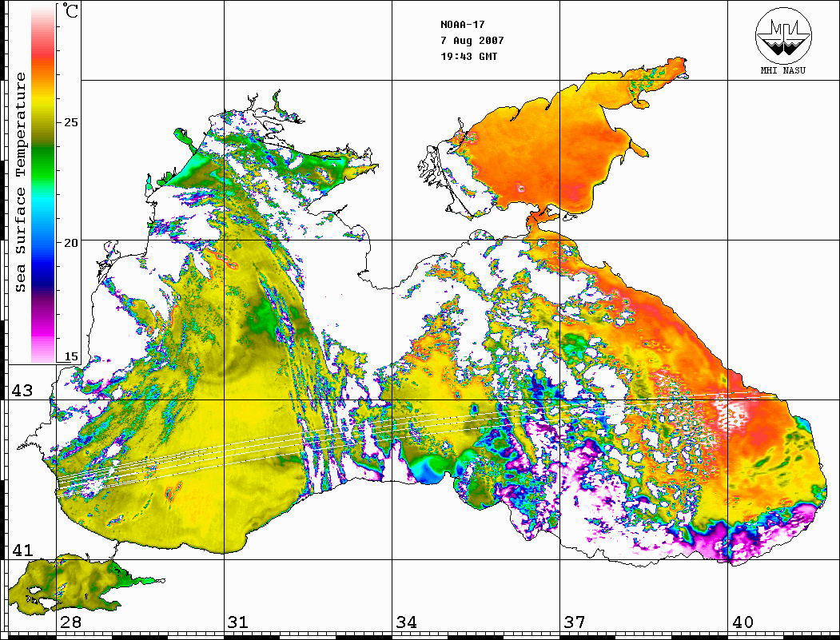840x640 pixels.
Task: Click the '15' scale value
Action: 70,356
